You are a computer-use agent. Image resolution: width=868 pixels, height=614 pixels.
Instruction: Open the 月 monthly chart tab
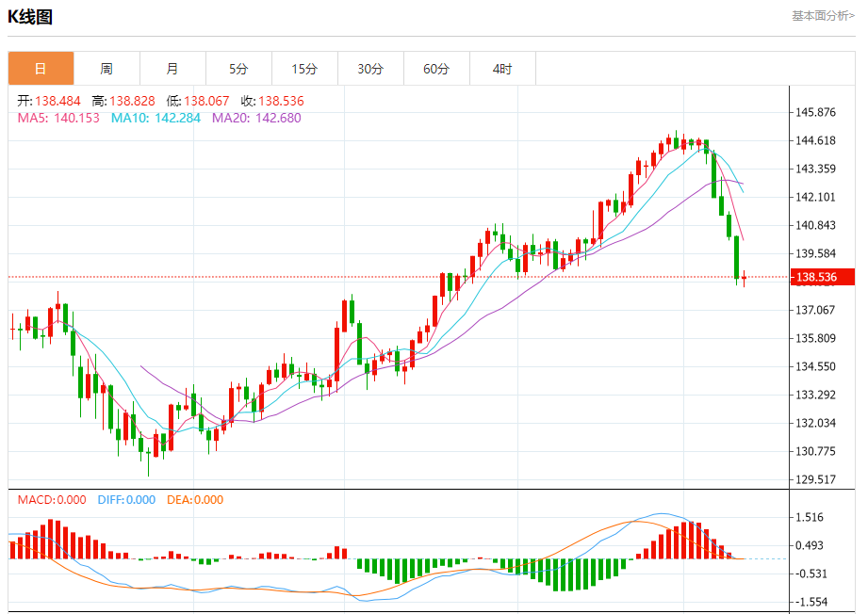tap(172, 69)
